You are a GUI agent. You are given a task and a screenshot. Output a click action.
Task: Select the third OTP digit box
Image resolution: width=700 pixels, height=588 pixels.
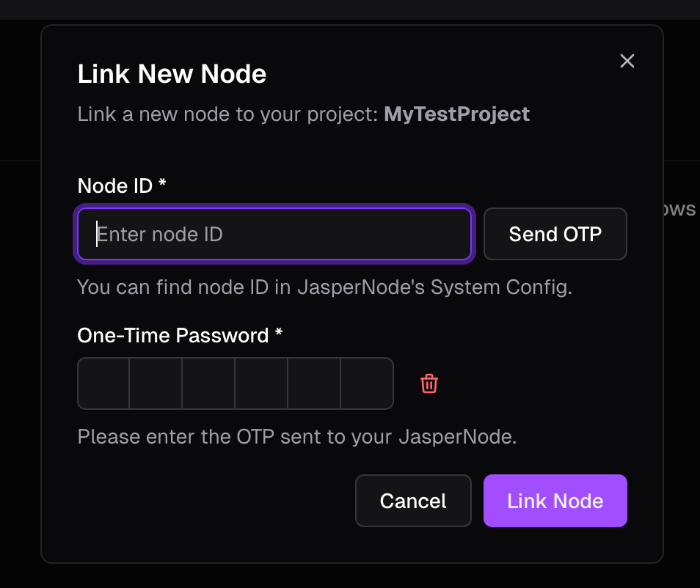[209, 383]
